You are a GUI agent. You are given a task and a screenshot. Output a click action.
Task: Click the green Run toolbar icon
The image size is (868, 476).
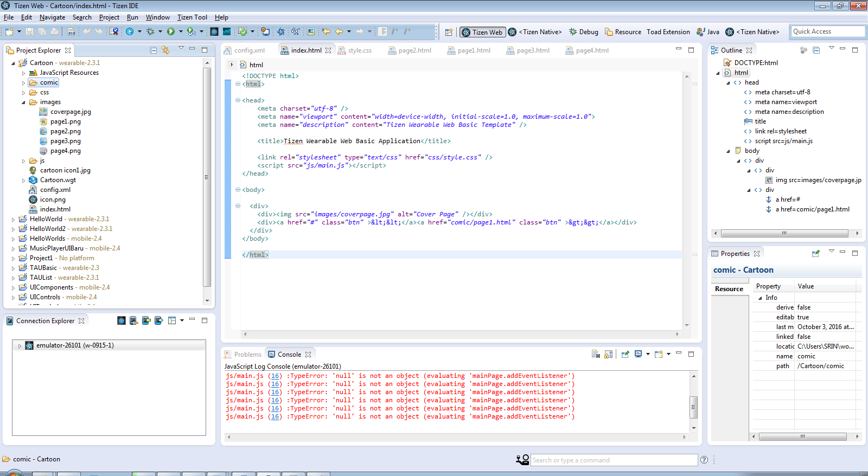[171, 31]
